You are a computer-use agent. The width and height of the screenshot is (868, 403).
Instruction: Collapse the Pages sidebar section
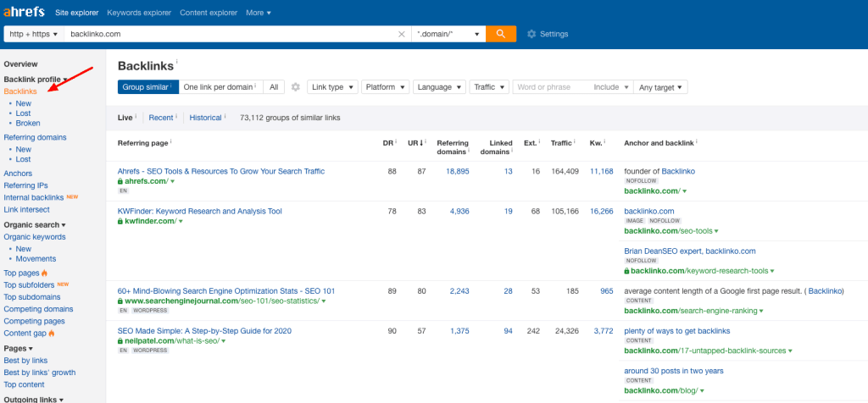coord(18,348)
